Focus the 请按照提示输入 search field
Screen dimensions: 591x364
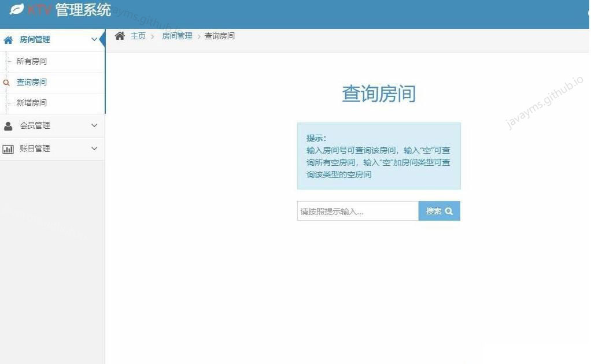tap(358, 211)
